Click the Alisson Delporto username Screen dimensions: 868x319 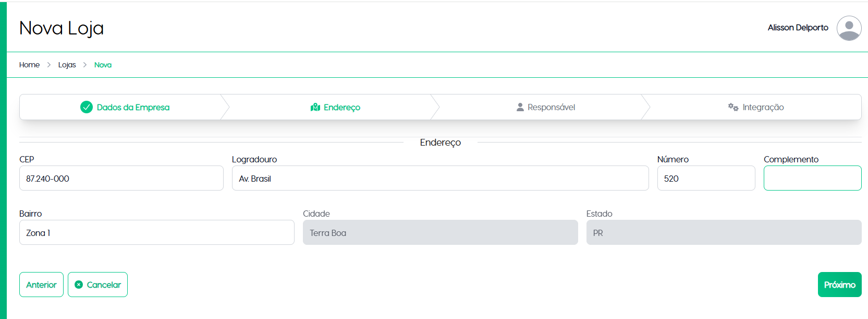click(798, 28)
